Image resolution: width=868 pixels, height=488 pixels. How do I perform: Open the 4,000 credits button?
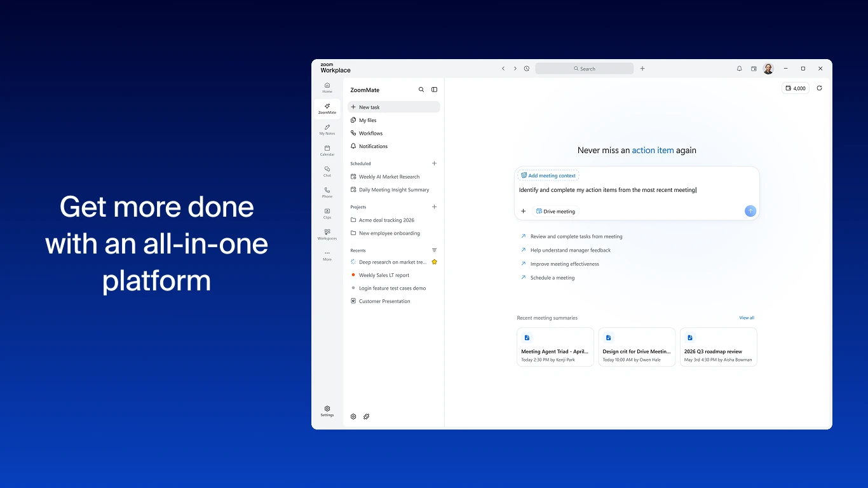tap(796, 88)
